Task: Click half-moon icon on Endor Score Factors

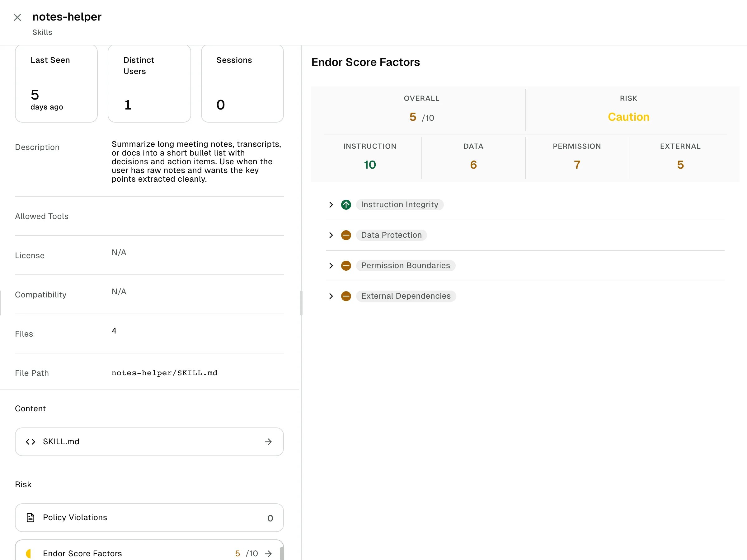Action: tap(29, 553)
